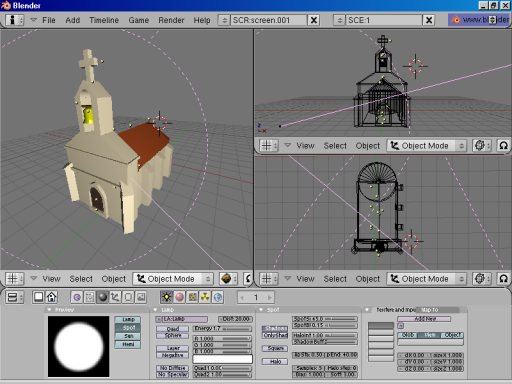Open the Info window type selector icon
The width and height of the screenshot is (512, 384).
click(x=14, y=20)
